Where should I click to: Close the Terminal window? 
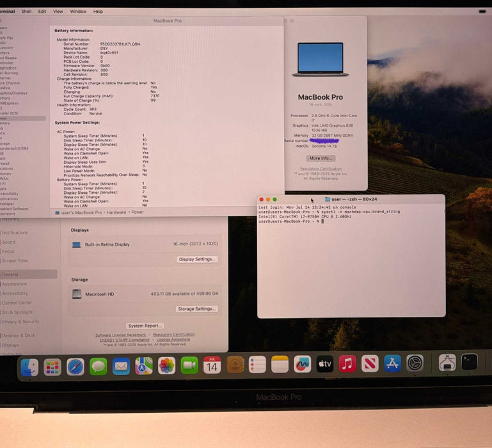point(262,199)
